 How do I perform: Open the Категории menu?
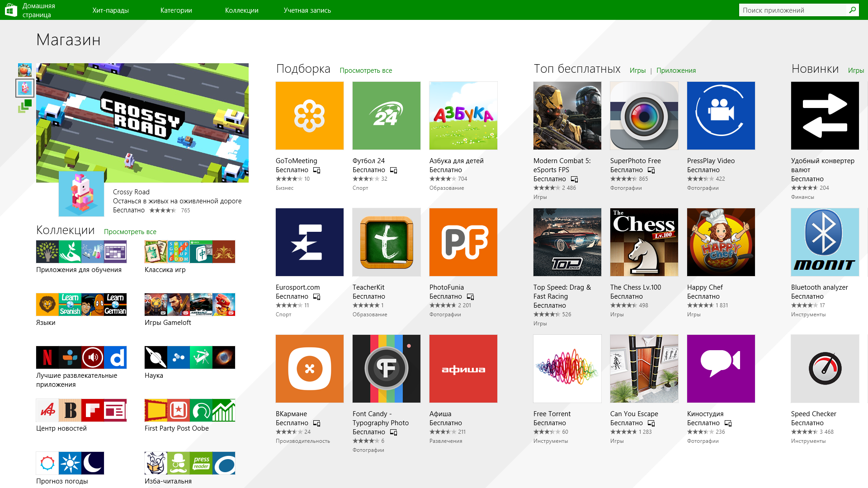(176, 10)
